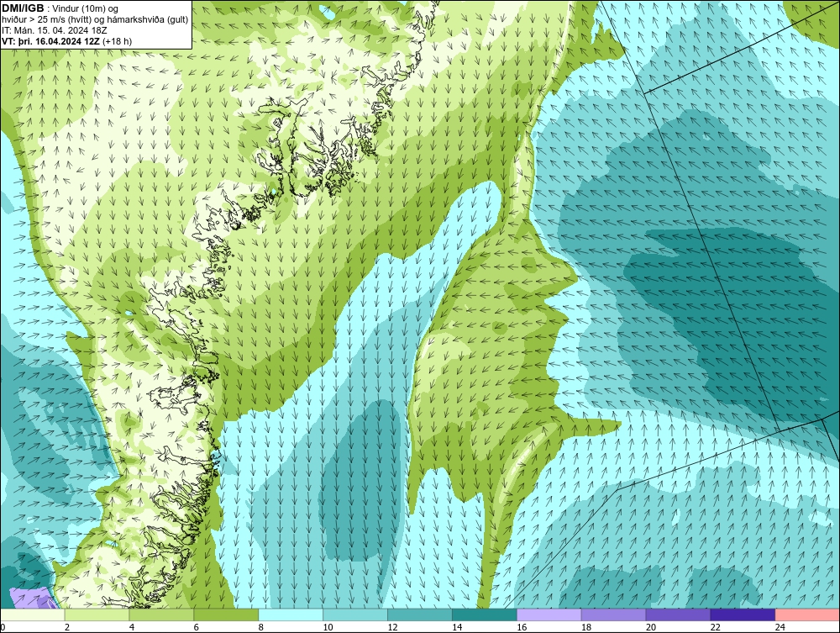Viewport: 840px width, 633px height.
Task: Click the 'VT: þri. 16.04.2024 12Z' valid time line
Action: click(x=50, y=41)
